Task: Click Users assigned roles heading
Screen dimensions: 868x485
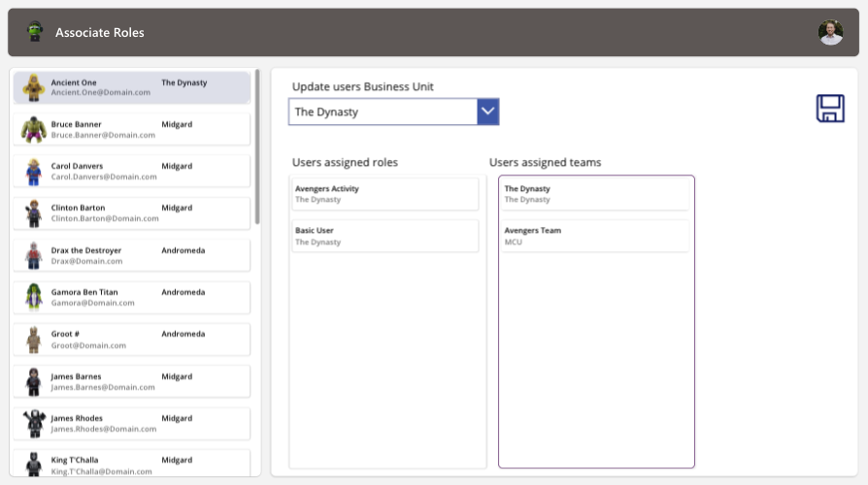Action: 345,163
